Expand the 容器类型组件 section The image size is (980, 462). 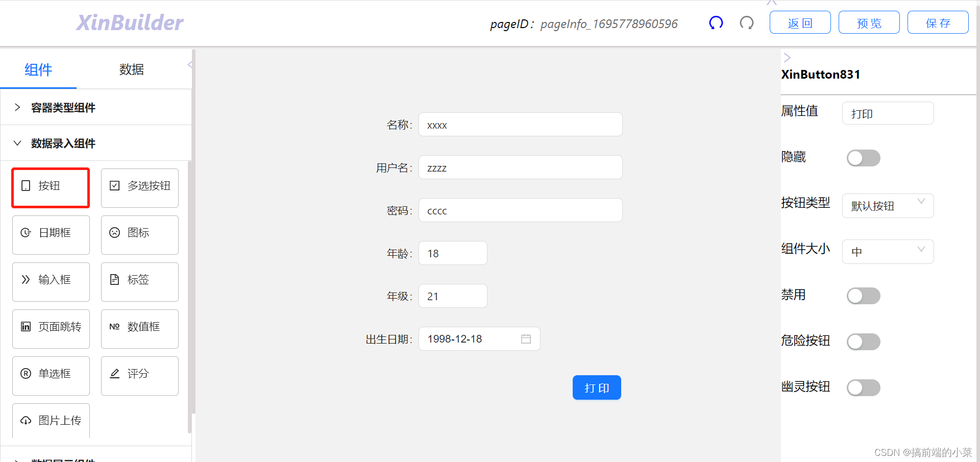pos(96,107)
